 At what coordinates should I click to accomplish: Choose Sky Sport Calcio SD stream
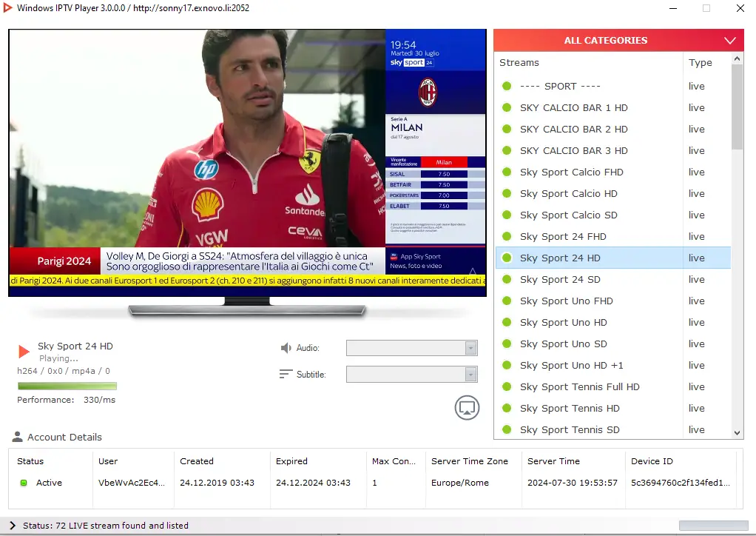point(612,215)
